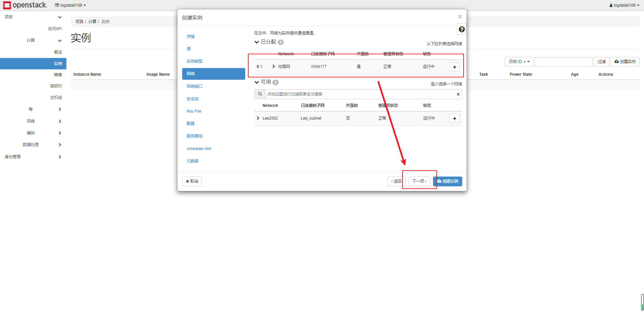The image size is (644, 317).
Task: Open bigdata0109 project dropdown
Action: 70,5
